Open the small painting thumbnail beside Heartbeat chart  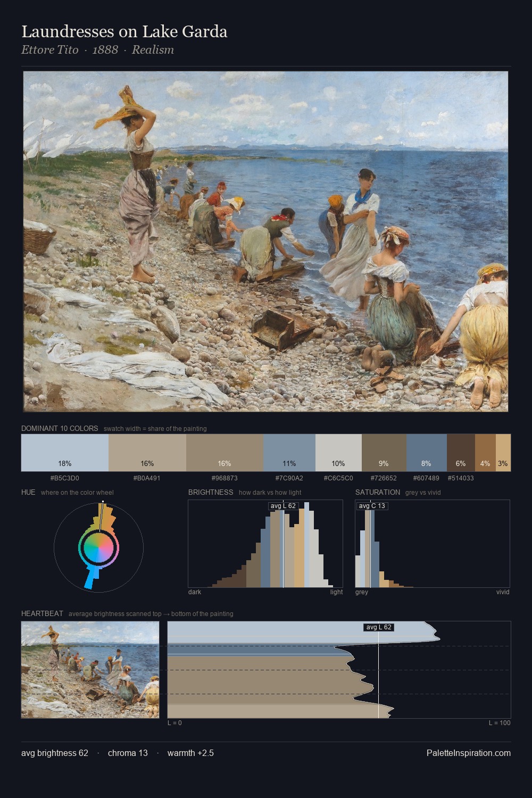[90, 670]
